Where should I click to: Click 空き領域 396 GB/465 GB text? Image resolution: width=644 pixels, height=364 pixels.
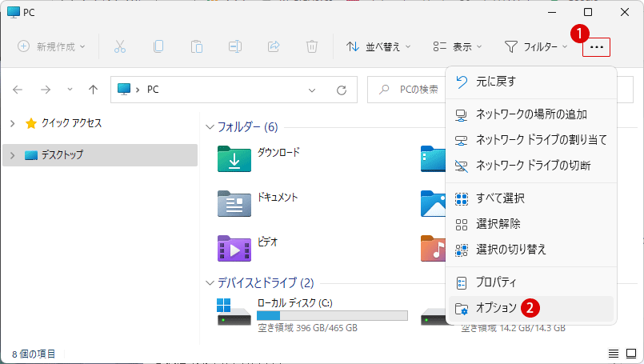click(307, 328)
